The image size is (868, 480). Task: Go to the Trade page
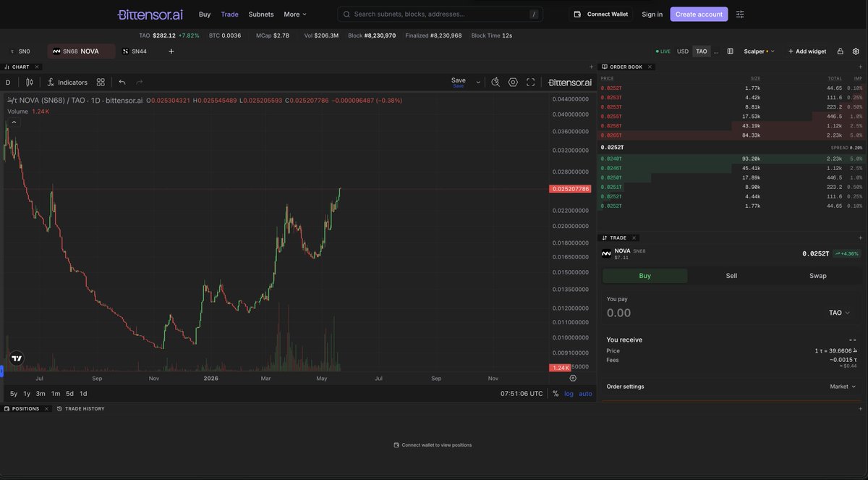230,14
